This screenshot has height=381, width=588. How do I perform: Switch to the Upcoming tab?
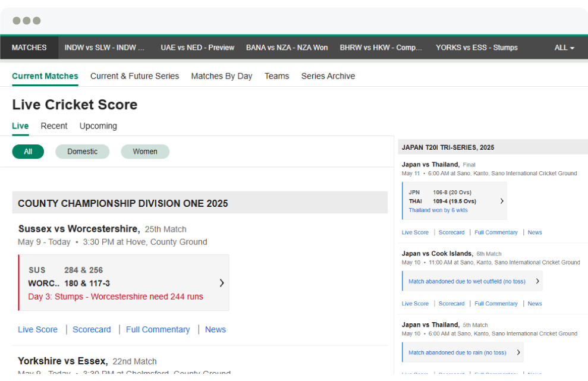[x=98, y=126]
